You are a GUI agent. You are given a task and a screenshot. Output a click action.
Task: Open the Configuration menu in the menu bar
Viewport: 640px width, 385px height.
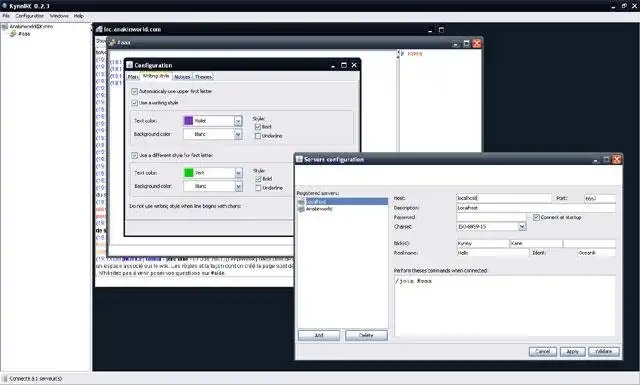[29, 16]
